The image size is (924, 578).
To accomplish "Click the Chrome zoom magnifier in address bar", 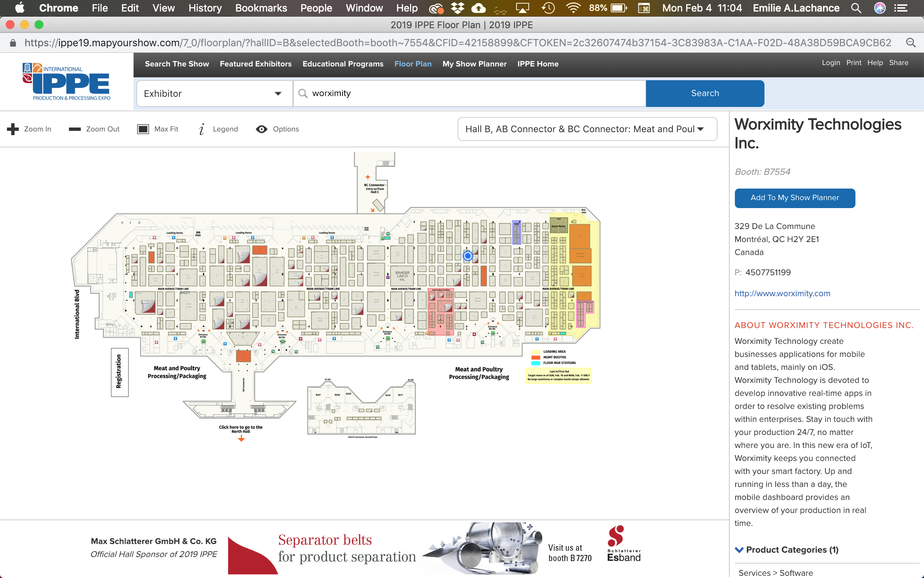I will pyautogui.click(x=911, y=43).
